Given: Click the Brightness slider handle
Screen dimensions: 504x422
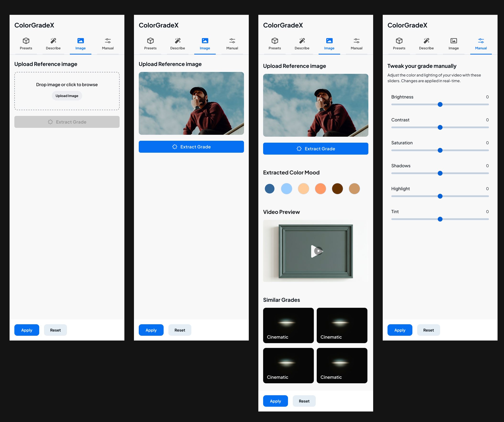Looking at the screenshot, I should 440,104.
